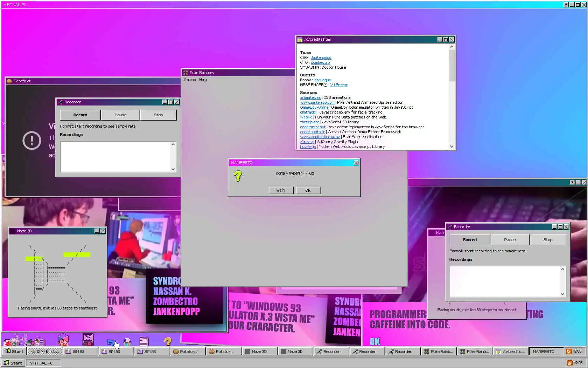Follow the WebPd link

306,117
